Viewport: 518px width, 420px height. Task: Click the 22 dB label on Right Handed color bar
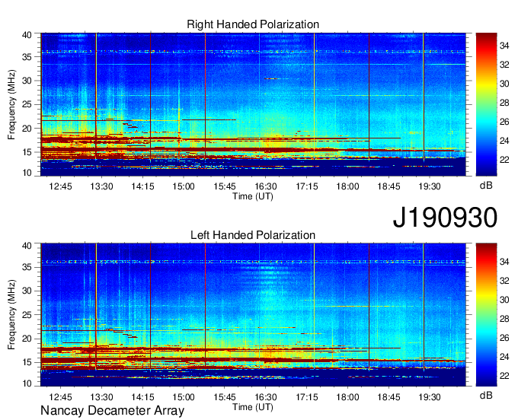tap(504, 160)
